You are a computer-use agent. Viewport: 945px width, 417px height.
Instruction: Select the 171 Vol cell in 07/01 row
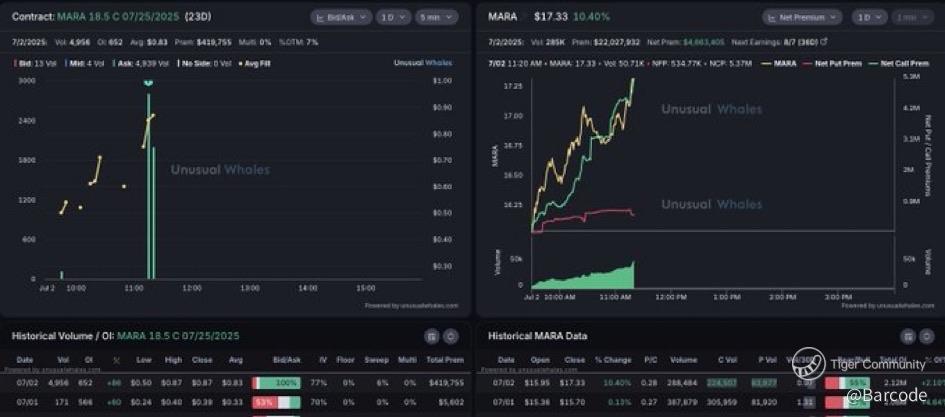pyautogui.click(x=63, y=401)
